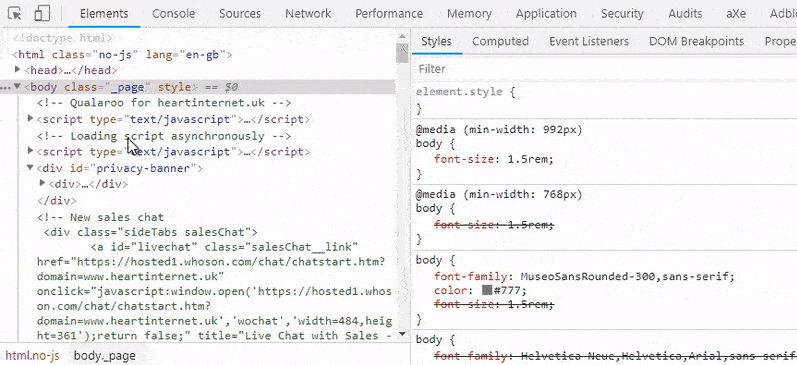Open the aXe tab
The height and width of the screenshot is (365, 797).
[x=736, y=14]
